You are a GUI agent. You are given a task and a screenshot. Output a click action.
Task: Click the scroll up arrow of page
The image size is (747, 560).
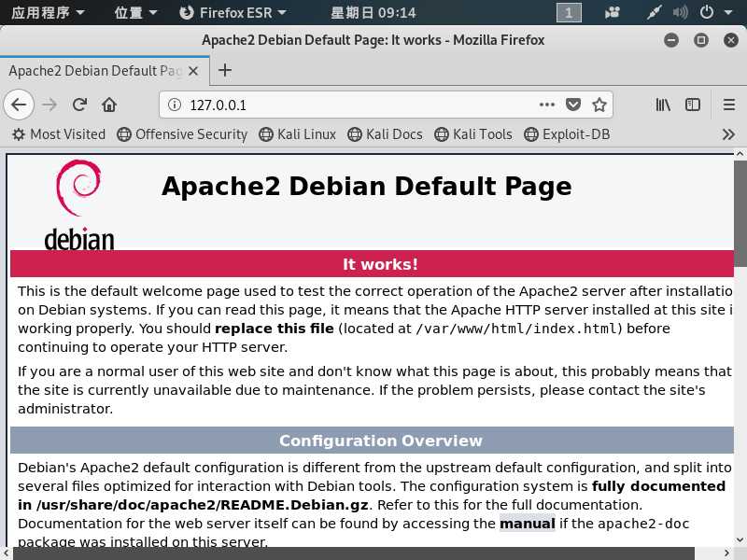pos(740,154)
